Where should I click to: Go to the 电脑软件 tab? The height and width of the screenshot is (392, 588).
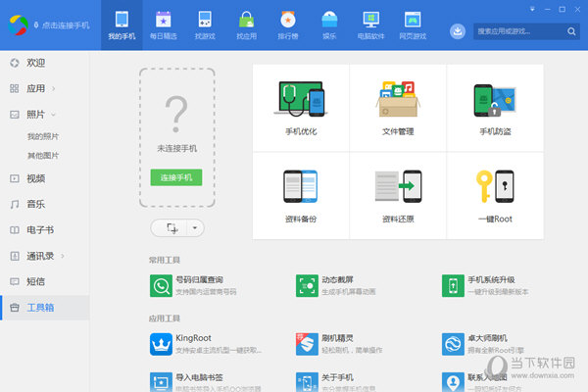coord(370,25)
